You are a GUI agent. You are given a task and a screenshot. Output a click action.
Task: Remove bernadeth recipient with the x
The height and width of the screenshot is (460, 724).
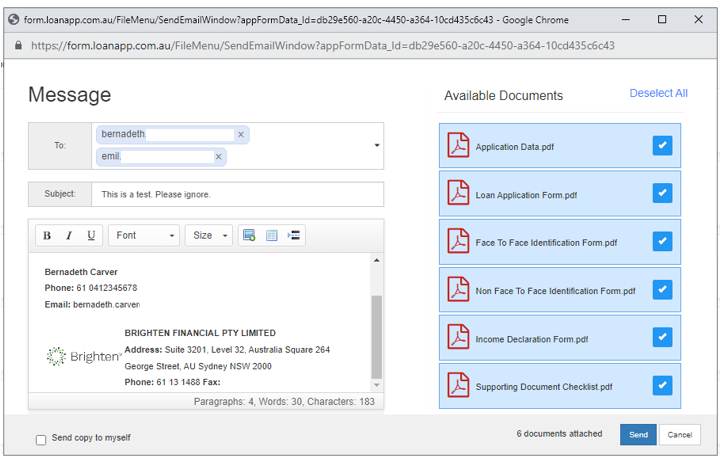tap(240, 134)
